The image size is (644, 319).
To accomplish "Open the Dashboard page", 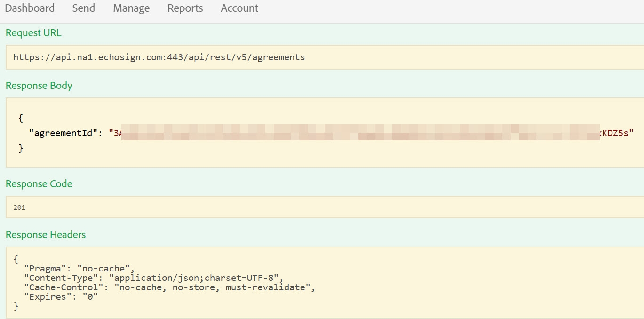I will (29, 8).
